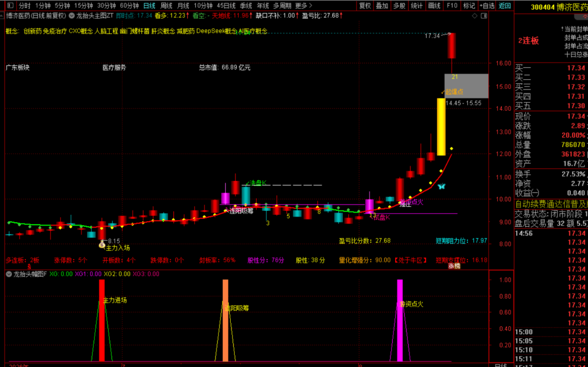Screen dimensions: 588x367
Task: Click the 主力进场 red signal bar
Action: click(102, 320)
